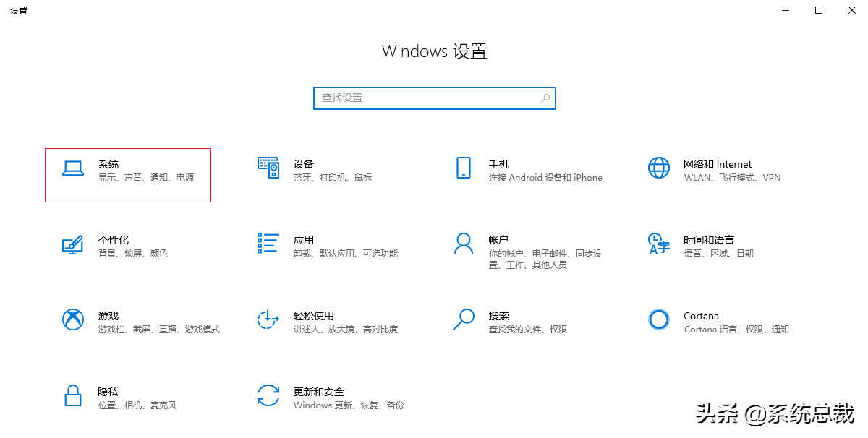Click the text WLAN、飞行模式、VPN

click(x=732, y=178)
